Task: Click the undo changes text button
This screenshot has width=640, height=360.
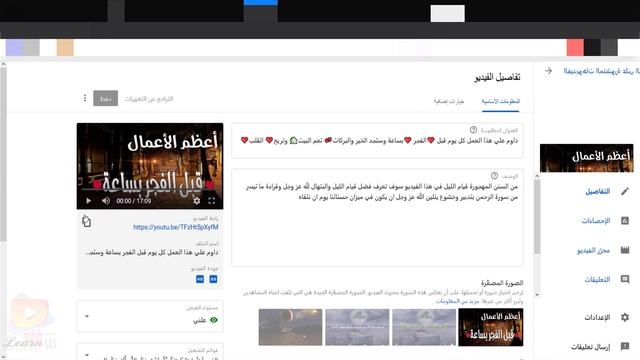Action: (149, 99)
